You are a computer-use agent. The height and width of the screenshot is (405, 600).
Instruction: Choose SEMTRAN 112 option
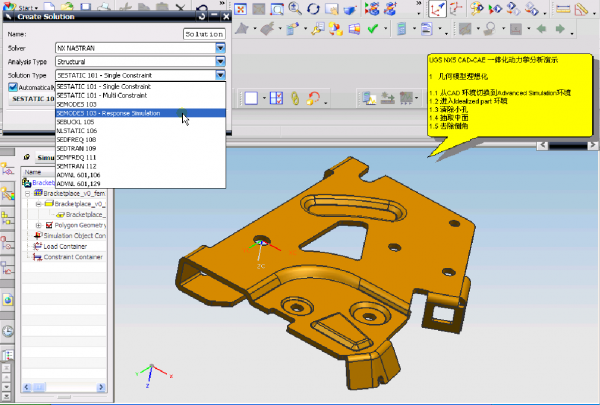click(140, 166)
